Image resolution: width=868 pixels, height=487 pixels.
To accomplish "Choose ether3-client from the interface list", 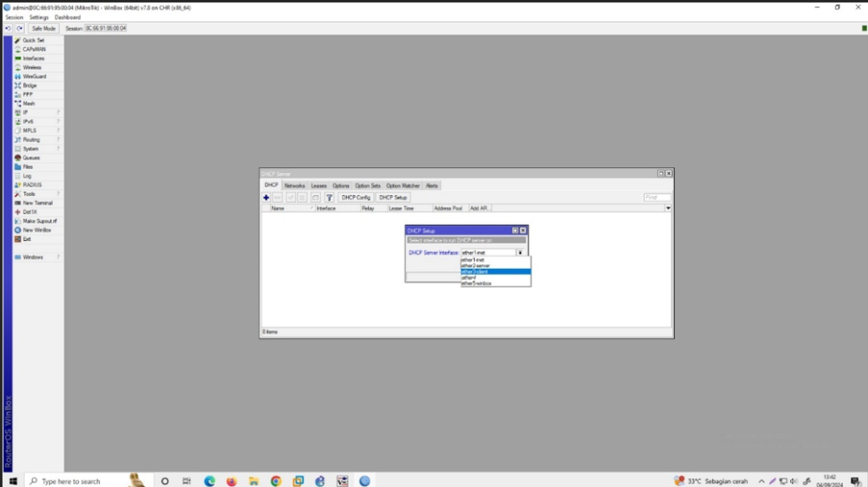I will [x=495, y=271].
